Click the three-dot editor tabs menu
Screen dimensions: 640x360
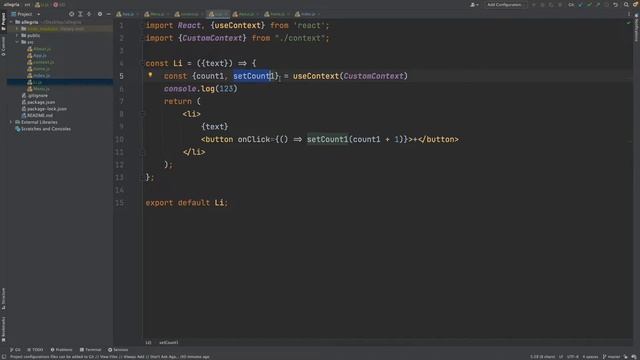[629, 14]
